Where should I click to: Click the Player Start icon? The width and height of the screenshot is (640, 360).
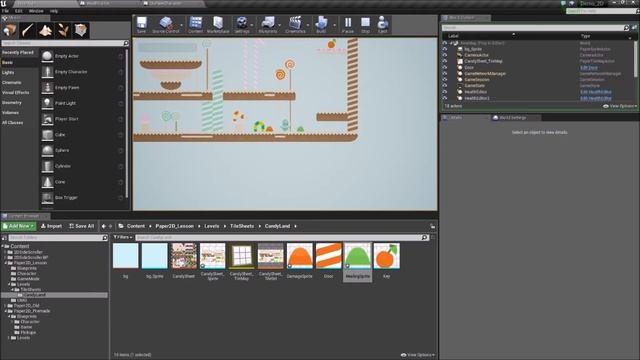click(47, 119)
